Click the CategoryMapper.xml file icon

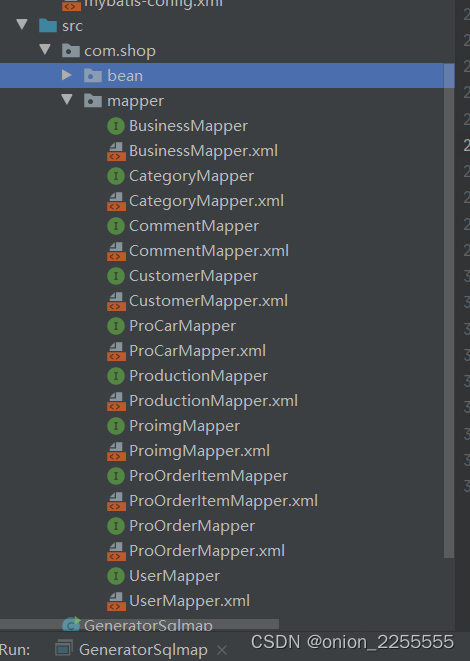point(116,201)
